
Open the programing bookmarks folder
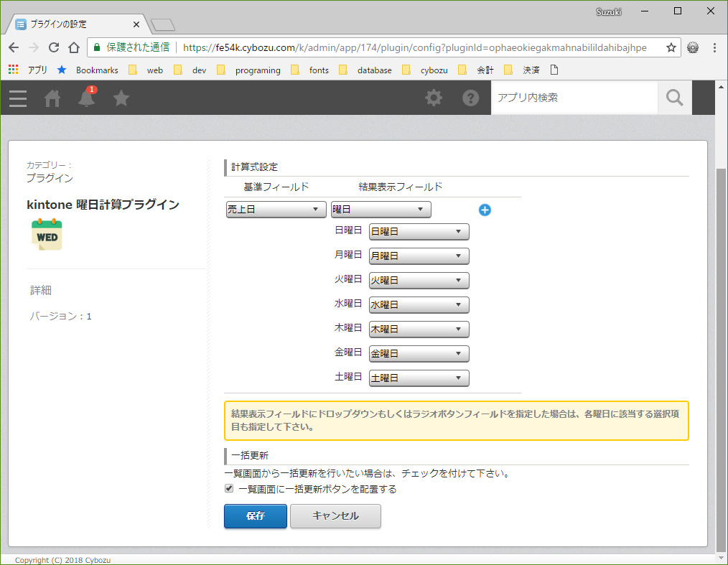249,70
